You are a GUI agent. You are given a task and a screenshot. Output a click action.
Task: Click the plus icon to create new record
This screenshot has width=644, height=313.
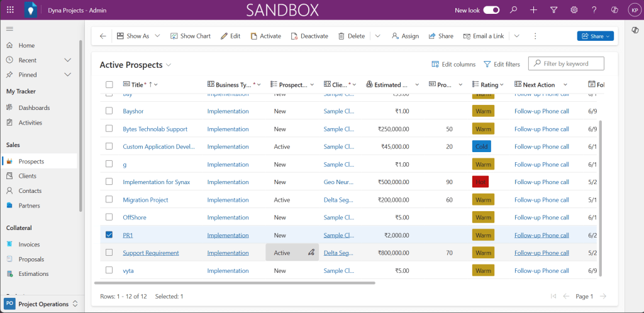click(x=533, y=10)
